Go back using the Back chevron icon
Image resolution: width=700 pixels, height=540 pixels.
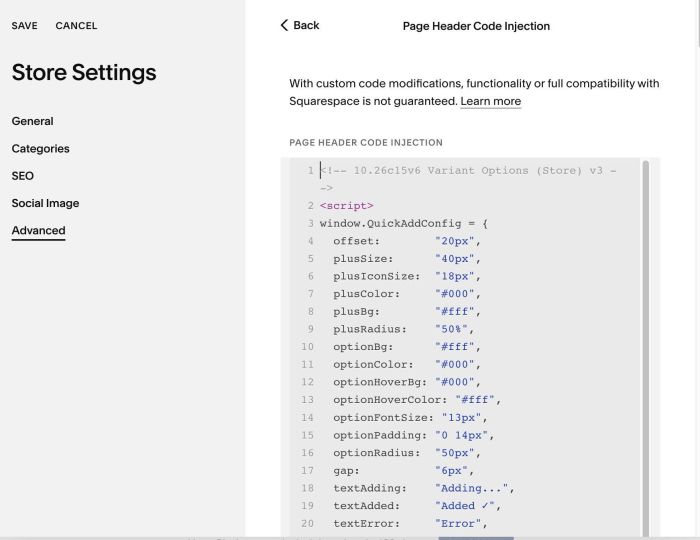284,25
